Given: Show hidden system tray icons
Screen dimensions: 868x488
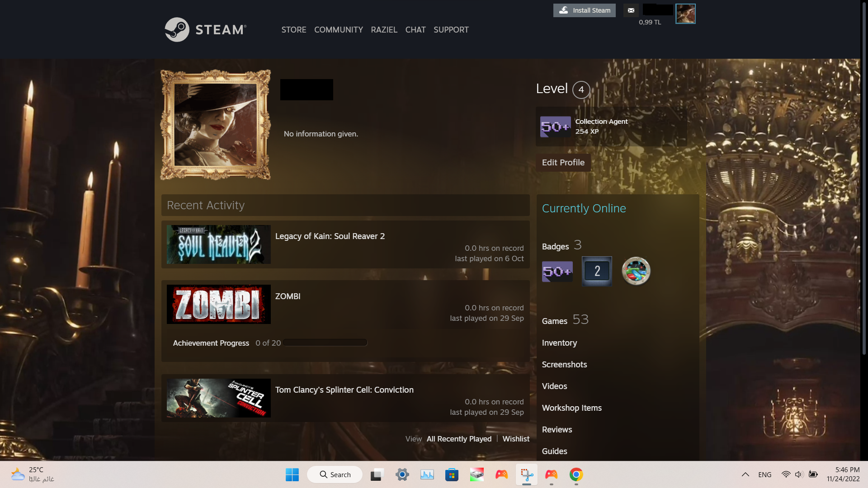Looking at the screenshot, I should coord(745,474).
